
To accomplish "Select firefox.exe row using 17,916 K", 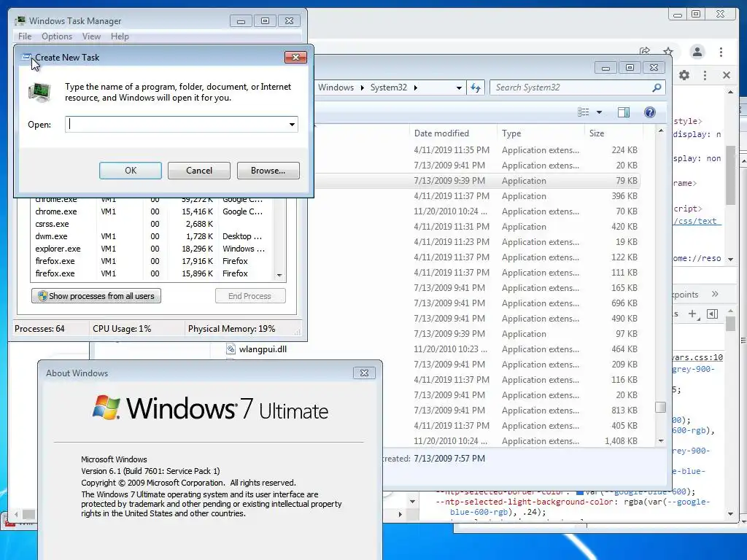I will tap(152, 261).
